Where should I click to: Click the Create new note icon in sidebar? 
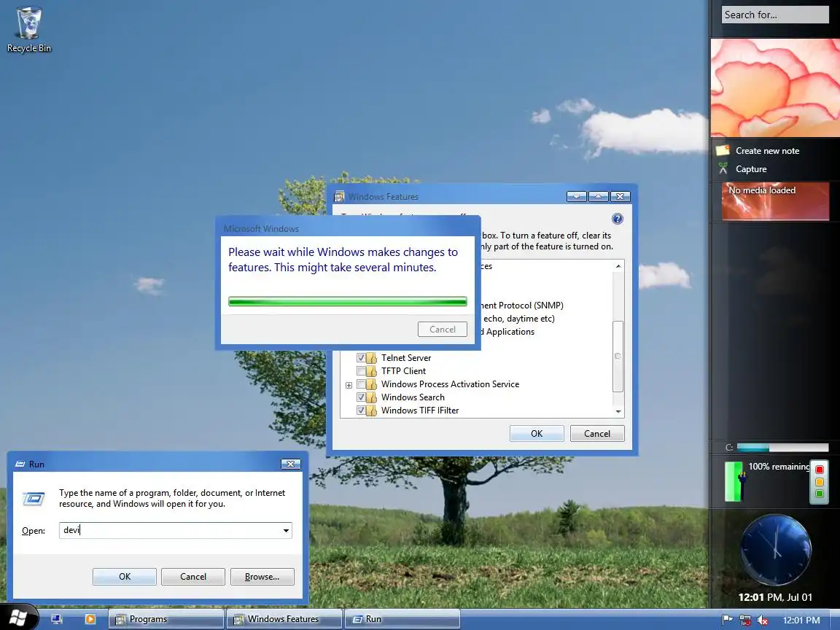tap(723, 150)
